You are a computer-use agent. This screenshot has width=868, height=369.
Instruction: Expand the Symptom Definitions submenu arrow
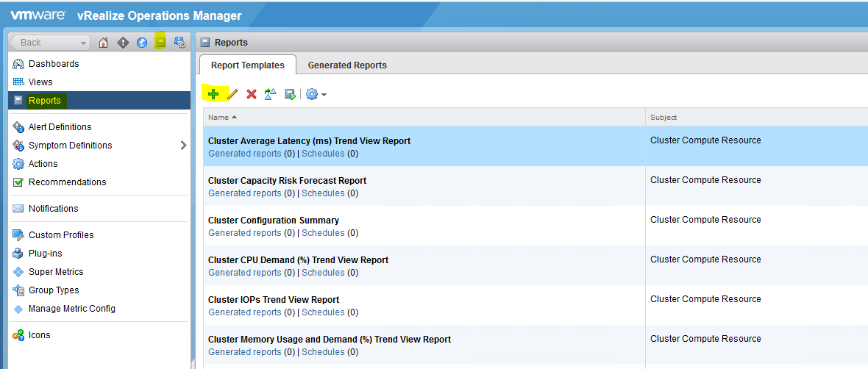point(184,146)
